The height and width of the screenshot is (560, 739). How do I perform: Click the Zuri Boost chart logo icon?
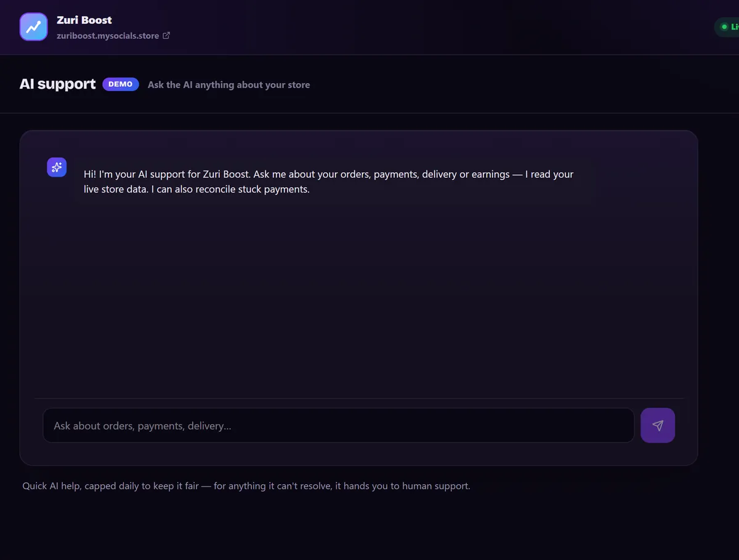coord(34,27)
